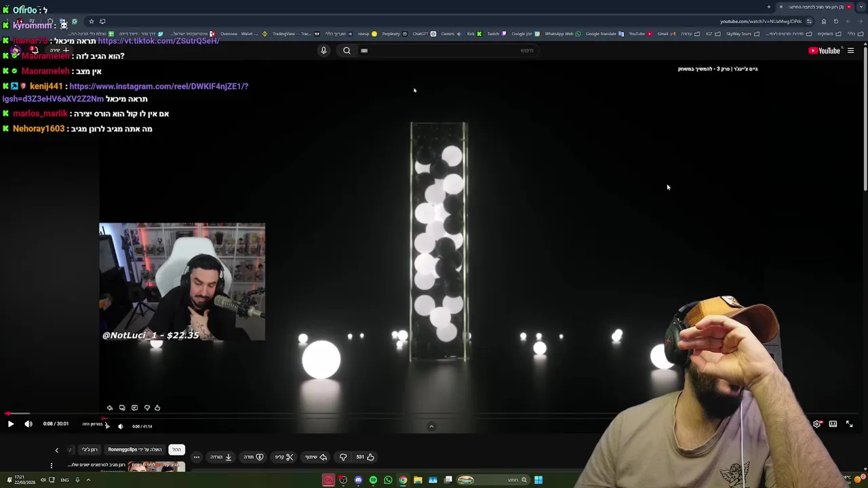Open File Explorer from the taskbar
This screenshot has height=488, width=868.
coord(418,480)
